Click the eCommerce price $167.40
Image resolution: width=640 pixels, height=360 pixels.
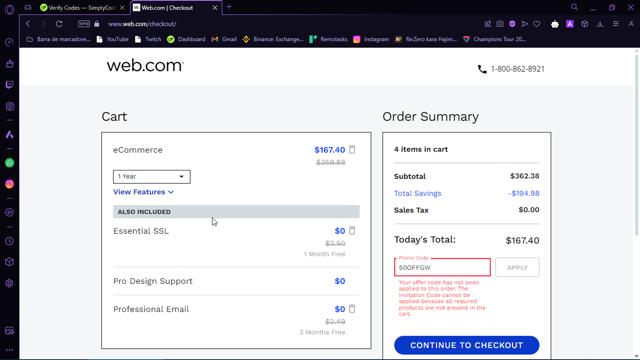pos(329,150)
